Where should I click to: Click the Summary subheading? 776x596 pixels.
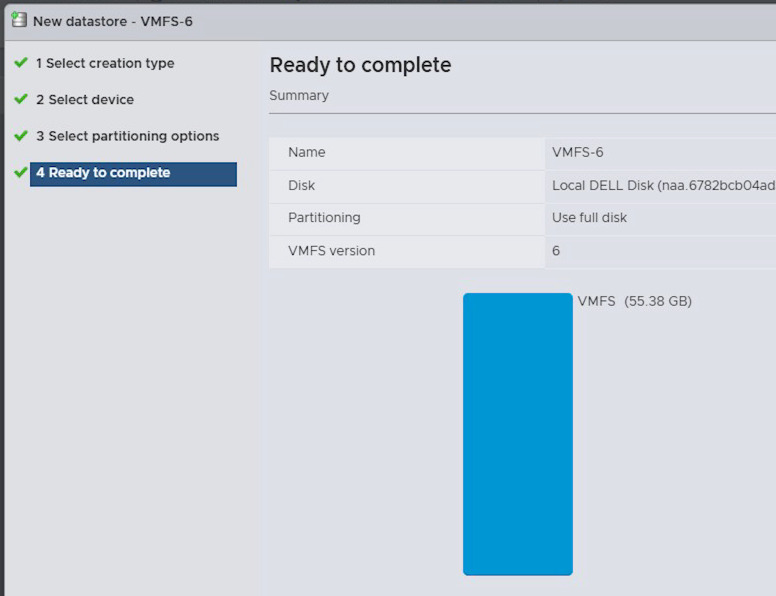299,95
